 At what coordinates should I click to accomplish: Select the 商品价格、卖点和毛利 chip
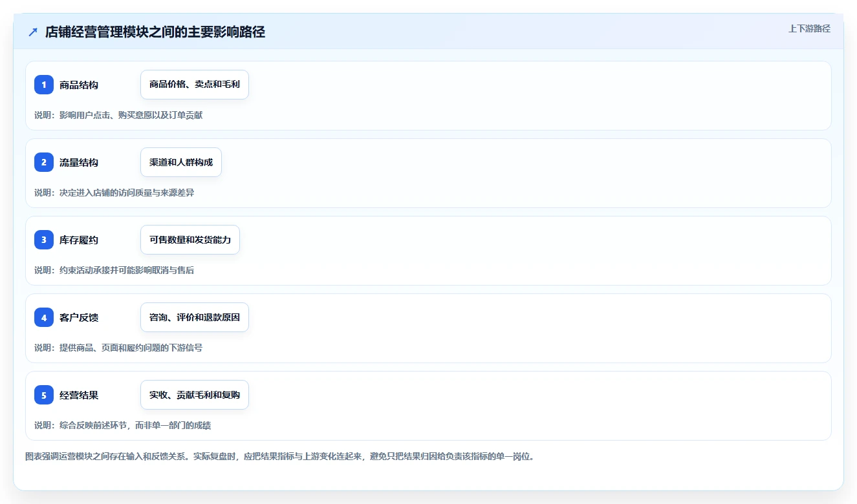(x=195, y=85)
